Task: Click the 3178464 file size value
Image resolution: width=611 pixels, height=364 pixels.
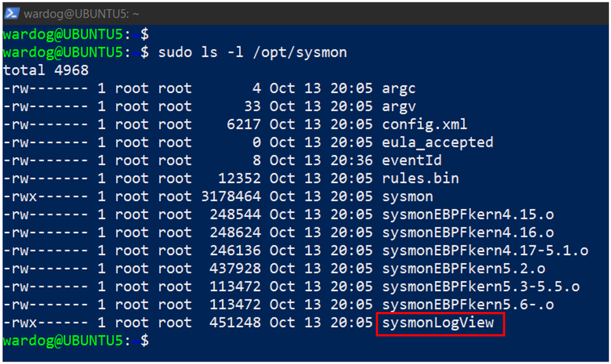Action: coord(231,196)
